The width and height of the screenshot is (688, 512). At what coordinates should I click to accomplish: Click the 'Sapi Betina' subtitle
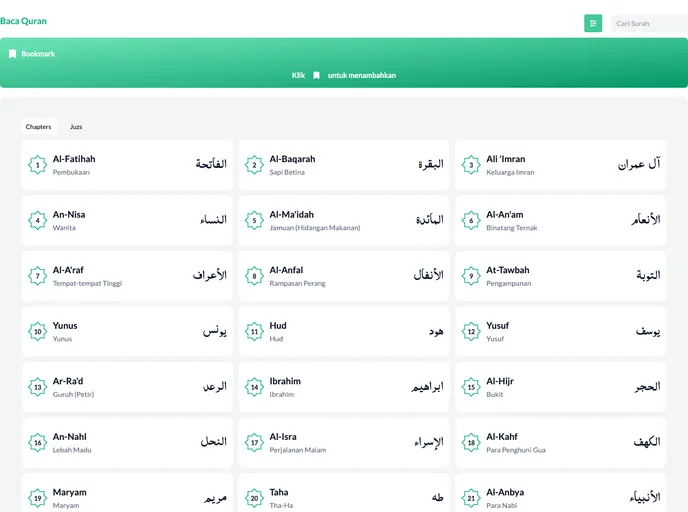point(287,172)
